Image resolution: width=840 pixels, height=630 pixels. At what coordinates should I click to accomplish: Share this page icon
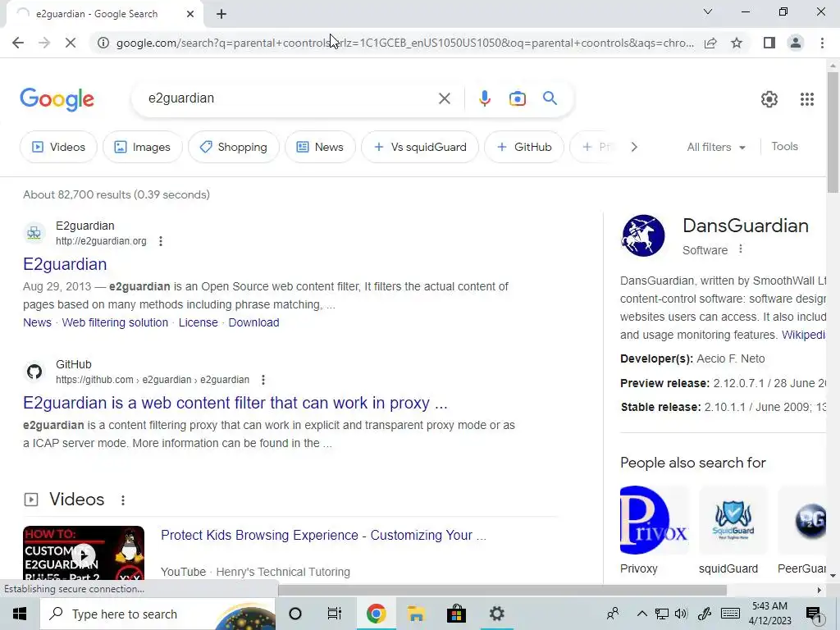pos(710,43)
